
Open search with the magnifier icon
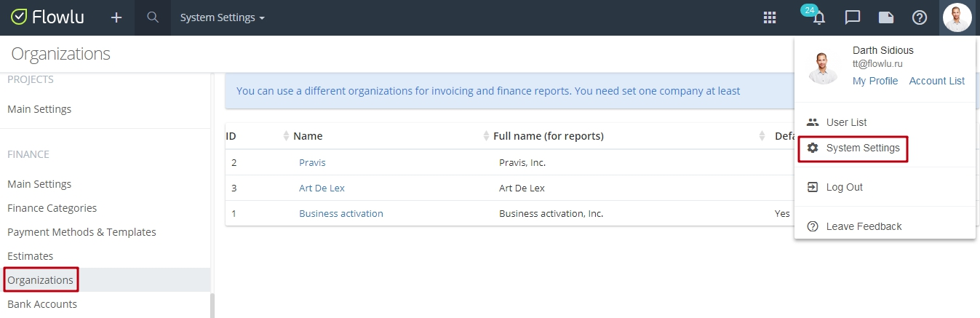click(x=153, y=17)
